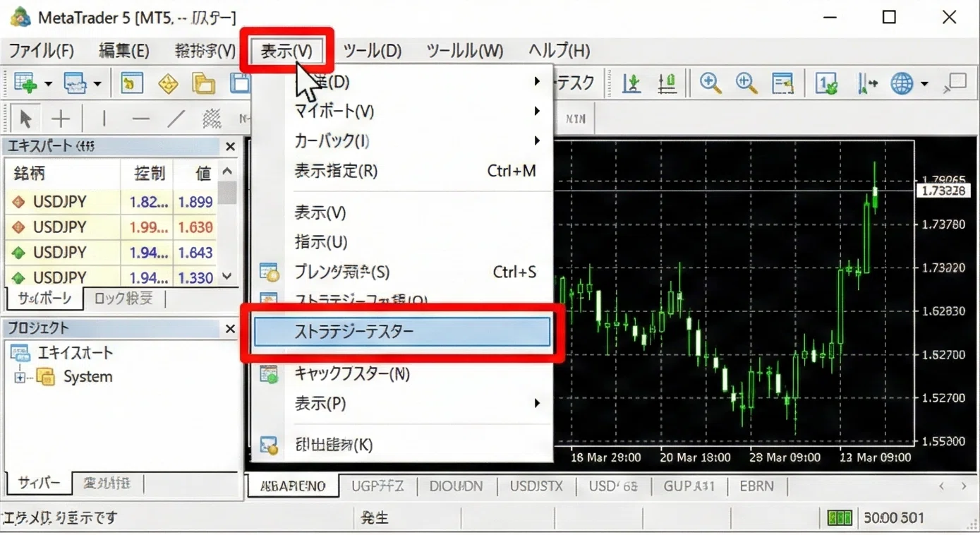This screenshot has height=535, width=980.
Task: Select the エキイスオート tree item
Action: [62, 353]
